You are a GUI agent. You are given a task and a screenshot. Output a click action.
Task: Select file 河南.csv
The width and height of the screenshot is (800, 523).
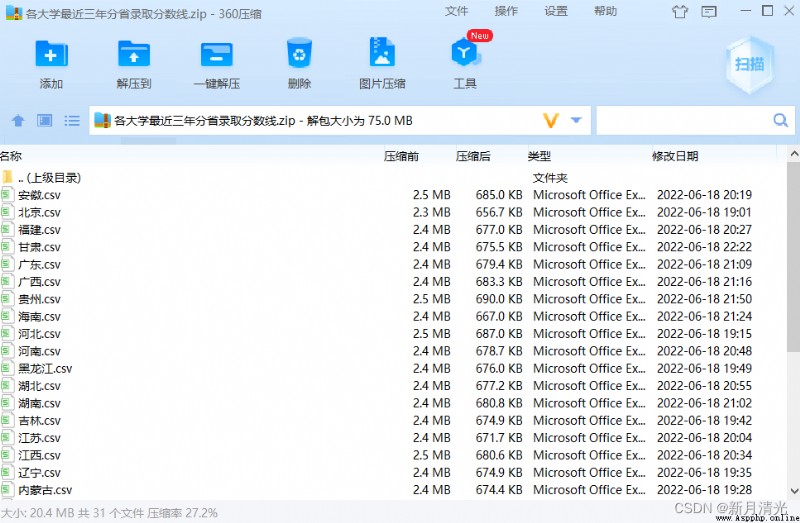[393, 351]
